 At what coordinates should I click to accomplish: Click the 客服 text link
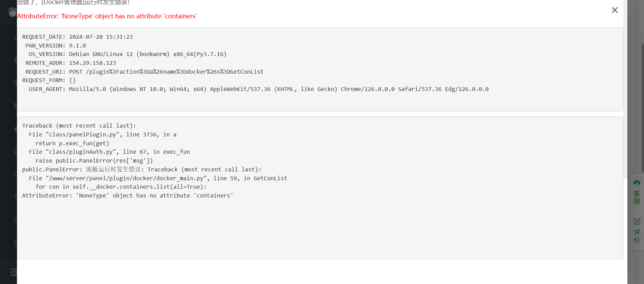[x=637, y=197]
